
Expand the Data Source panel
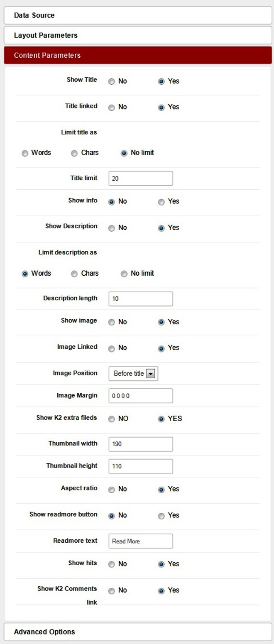(x=137, y=15)
